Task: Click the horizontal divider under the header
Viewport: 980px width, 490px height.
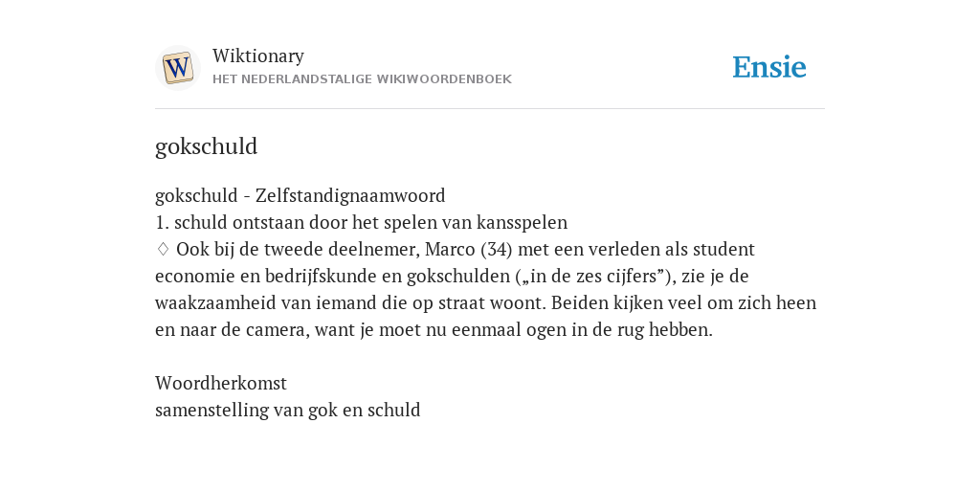Action: pos(490,109)
